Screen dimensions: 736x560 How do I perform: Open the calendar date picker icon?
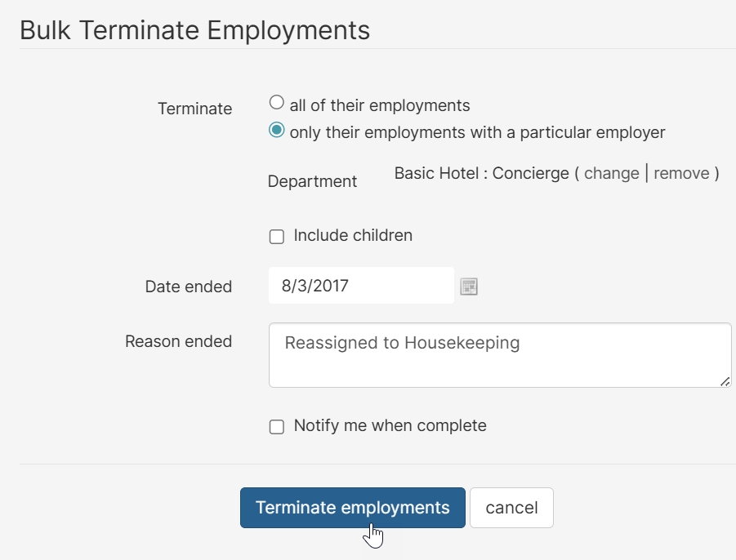pyautogui.click(x=468, y=287)
